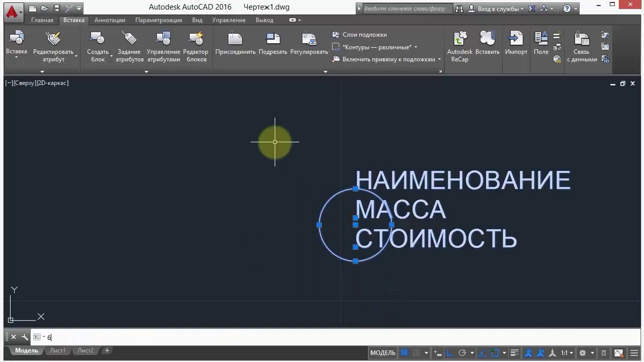
Task: Switch to the Управление ribbon tab
Action: coord(229,20)
